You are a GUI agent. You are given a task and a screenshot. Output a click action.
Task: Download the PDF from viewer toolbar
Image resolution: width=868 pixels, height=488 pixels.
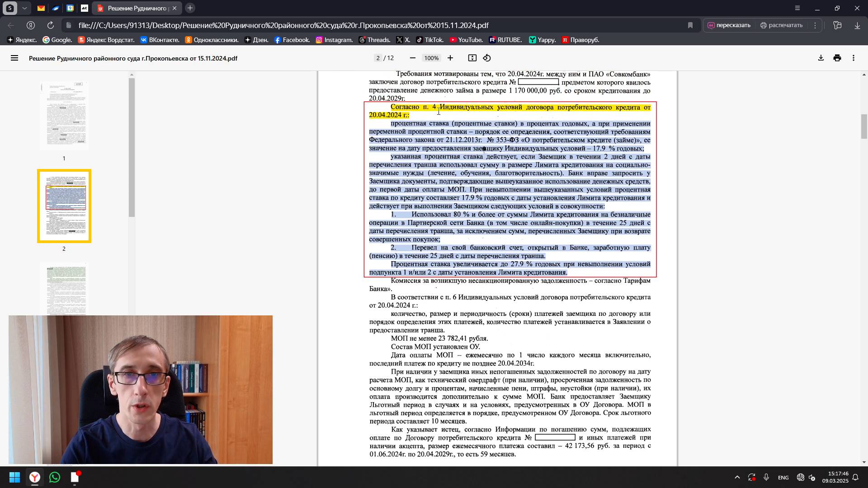[x=821, y=58]
